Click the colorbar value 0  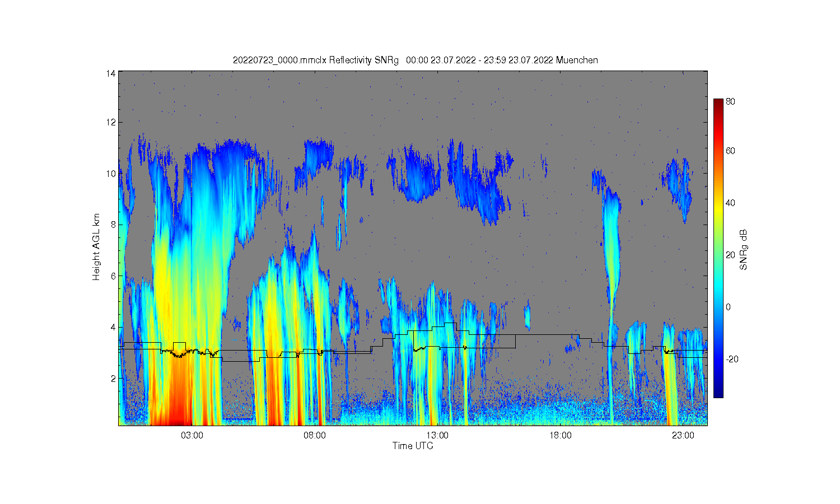(728, 307)
